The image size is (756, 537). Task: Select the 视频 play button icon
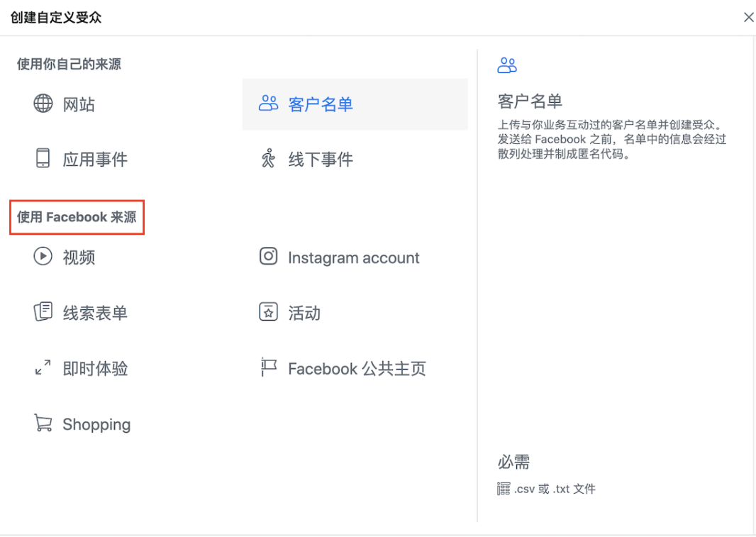pos(43,257)
